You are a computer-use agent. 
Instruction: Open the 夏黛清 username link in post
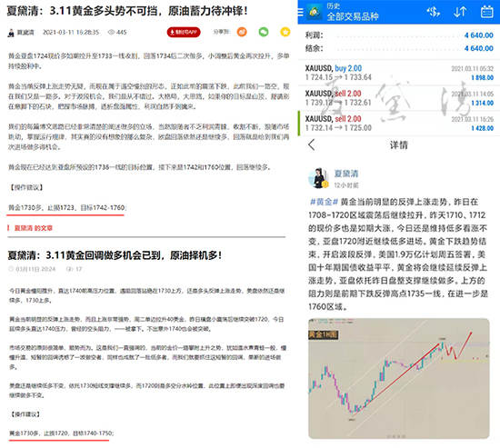(x=346, y=174)
